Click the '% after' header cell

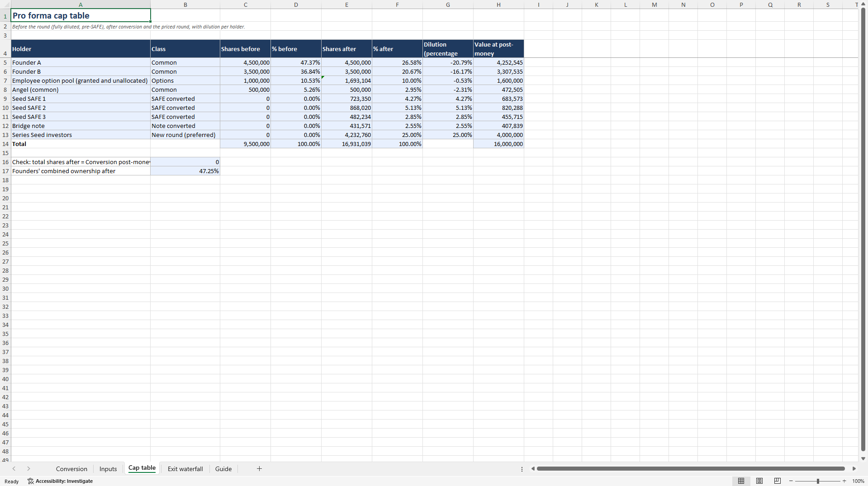click(397, 49)
